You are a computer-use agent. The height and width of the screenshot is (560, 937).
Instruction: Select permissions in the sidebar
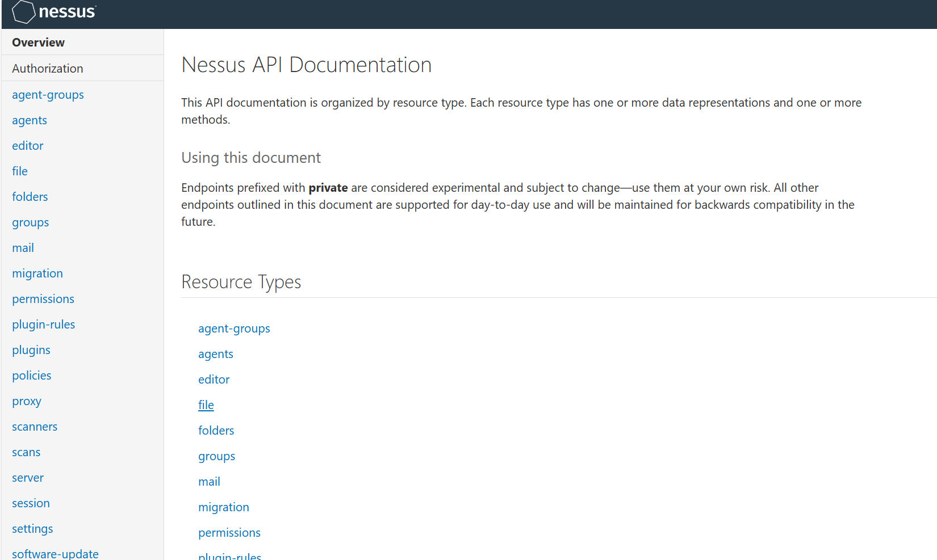pos(43,299)
